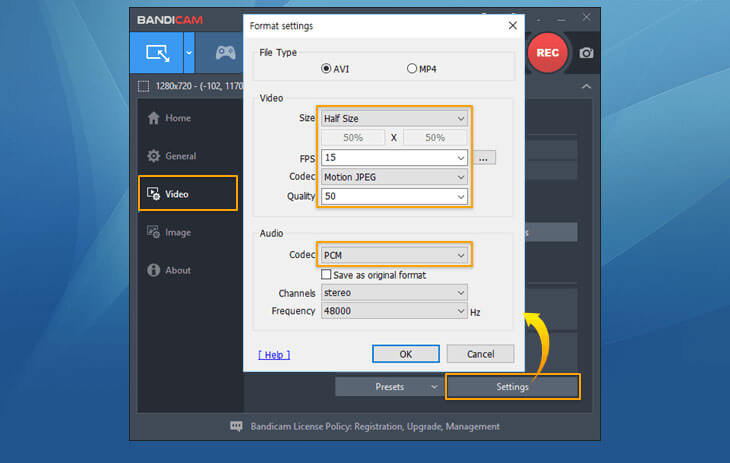Start recording with the REC button

click(x=548, y=53)
